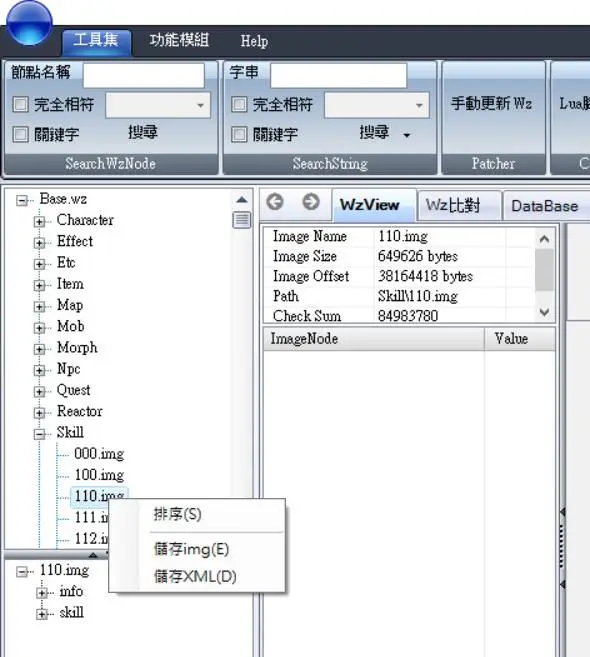Viewport: 590px width, 657px height.
Task: Go forward with the right arrow icon
Action: click(x=311, y=202)
